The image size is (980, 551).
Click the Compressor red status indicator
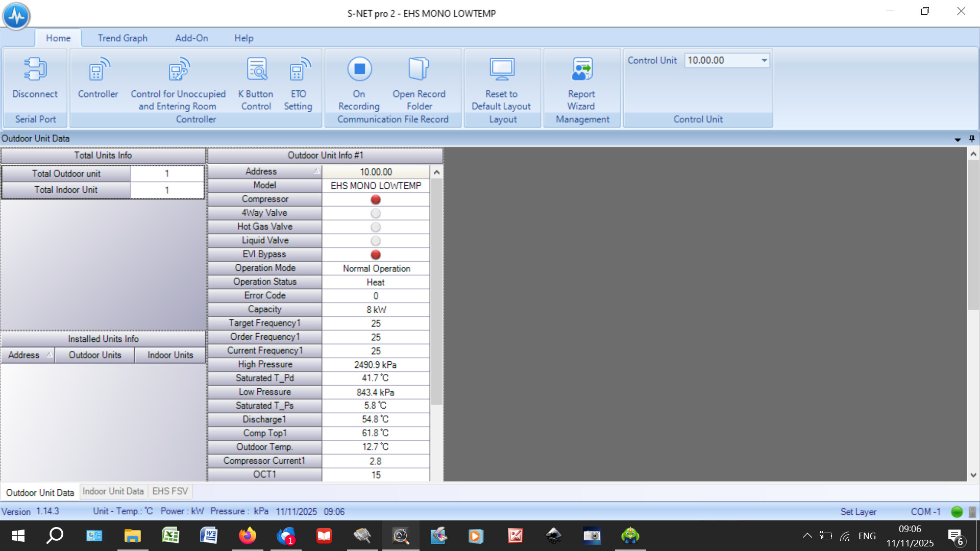(376, 199)
